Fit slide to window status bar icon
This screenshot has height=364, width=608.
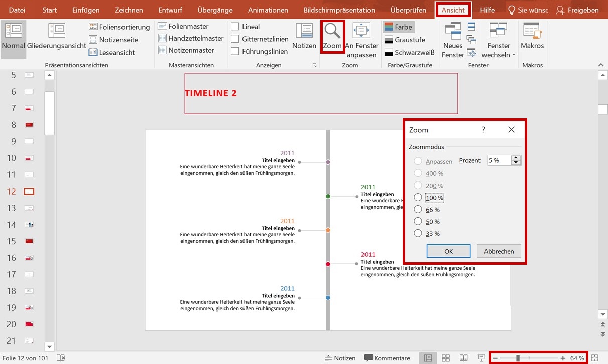(595, 358)
